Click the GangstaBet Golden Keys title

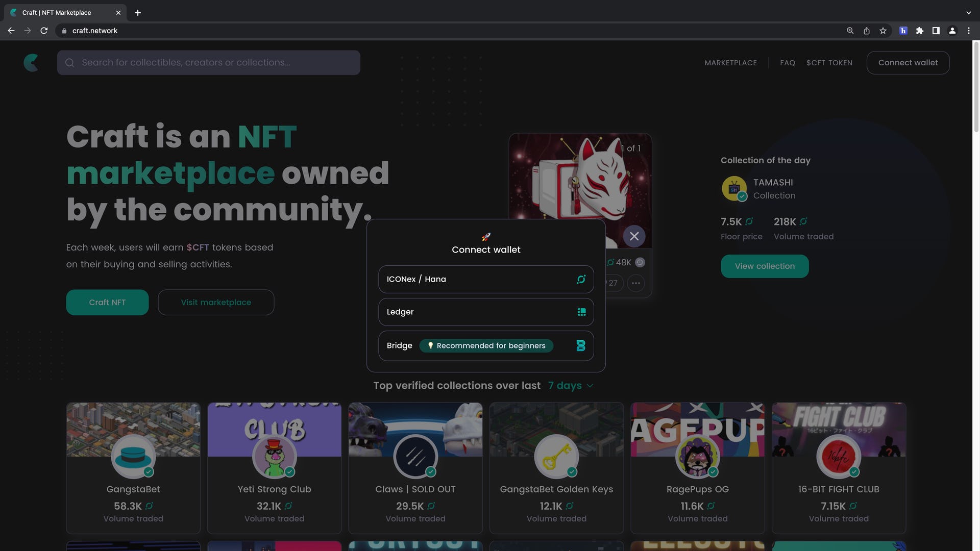[556, 489]
